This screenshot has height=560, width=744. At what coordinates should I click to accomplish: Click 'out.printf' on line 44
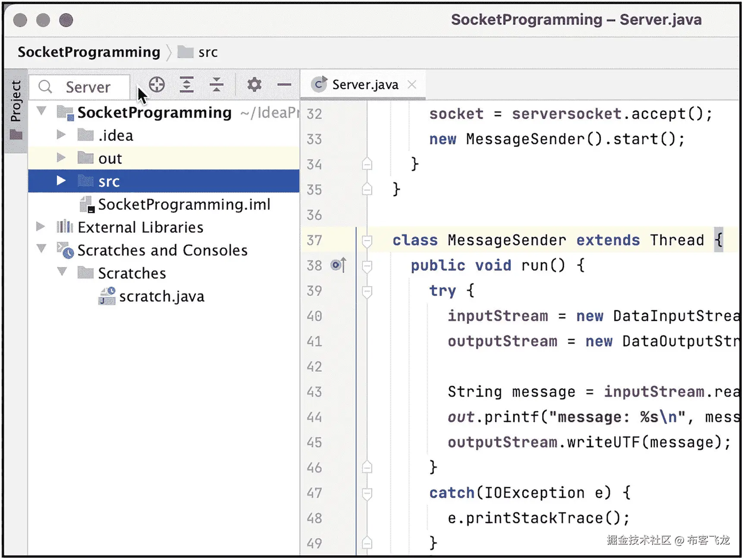(x=493, y=417)
